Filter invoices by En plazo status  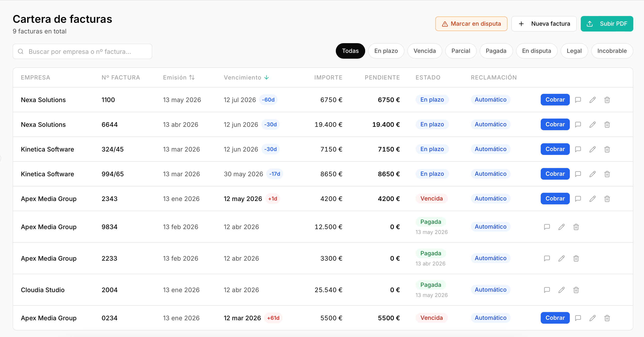(x=386, y=51)
